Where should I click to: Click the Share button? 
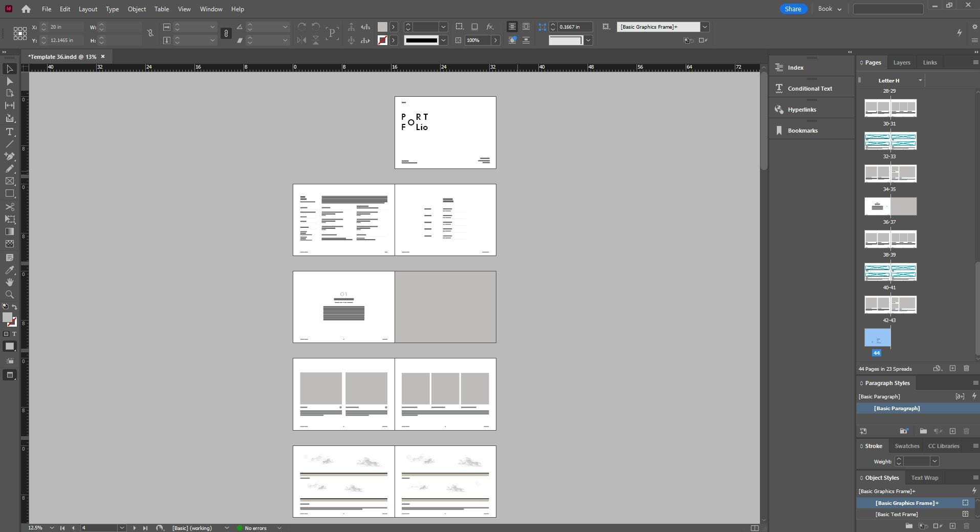pyautogui.click(x=793, y=9)
